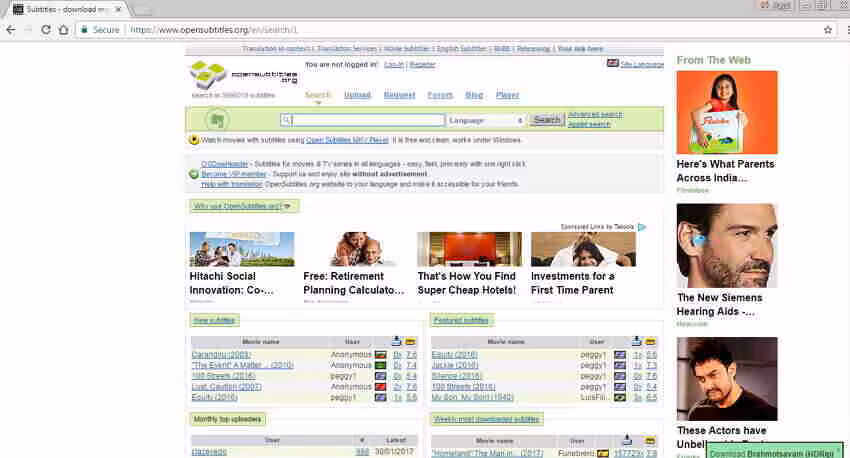This screenshot has width=850, height=458.
Task: Open the Siemens Hearing Aids ad image
Action: click(727, 246)
